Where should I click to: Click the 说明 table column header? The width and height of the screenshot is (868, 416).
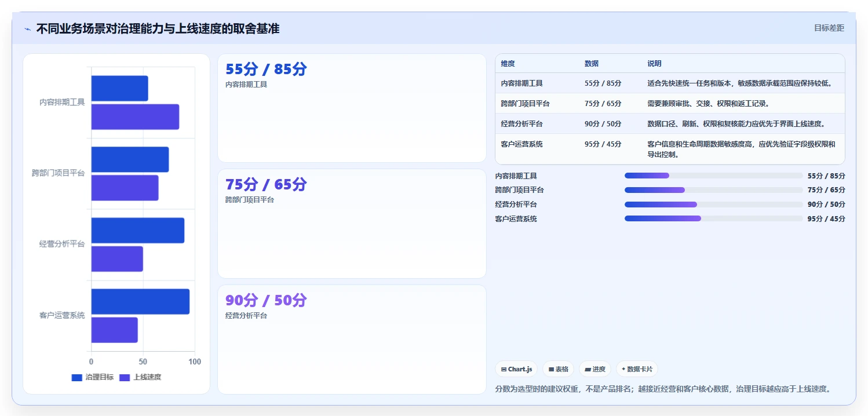tap(654, 64)
